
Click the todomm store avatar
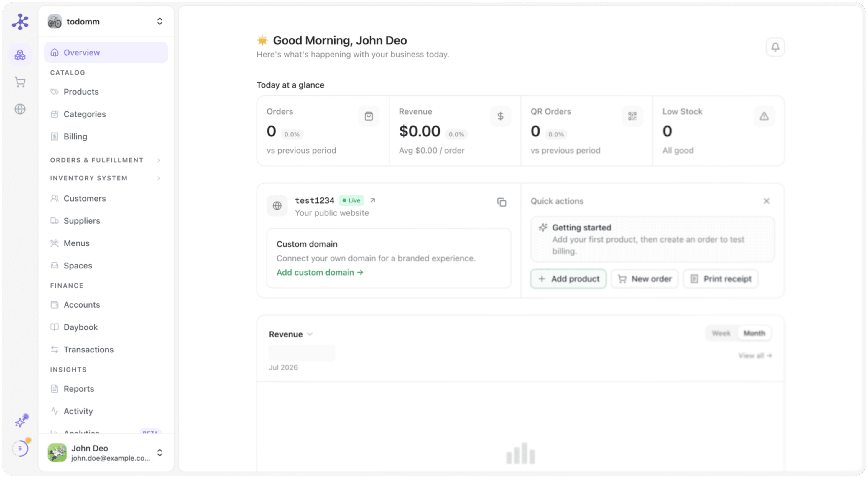click(55, 22)
